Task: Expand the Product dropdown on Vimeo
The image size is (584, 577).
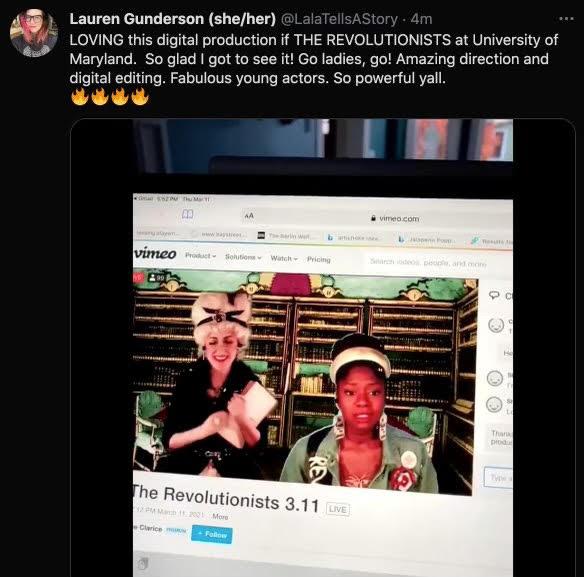Action: [x=200, y=256]
